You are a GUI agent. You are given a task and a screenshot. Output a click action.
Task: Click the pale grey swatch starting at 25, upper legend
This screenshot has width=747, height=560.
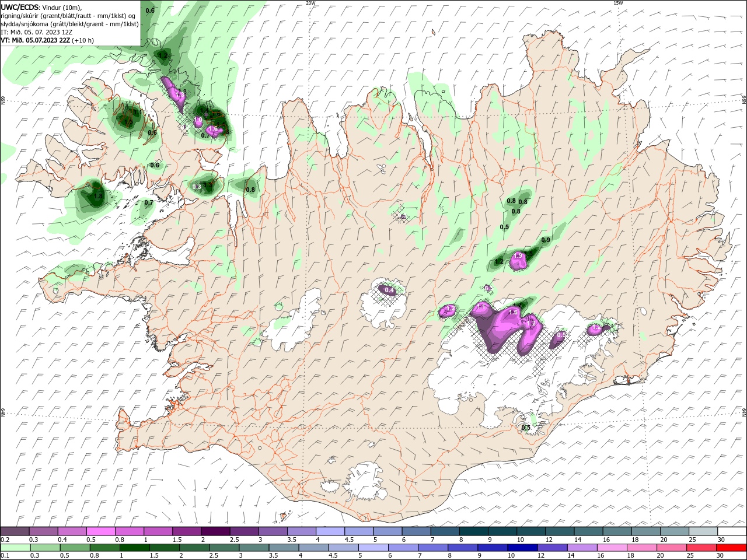(x=703, y=531)
